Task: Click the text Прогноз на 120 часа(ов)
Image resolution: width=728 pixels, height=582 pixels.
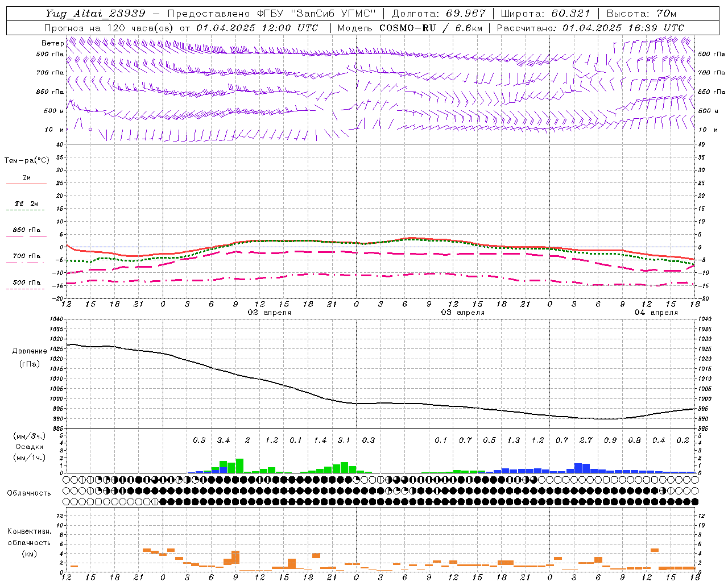Action: [109, 28]
